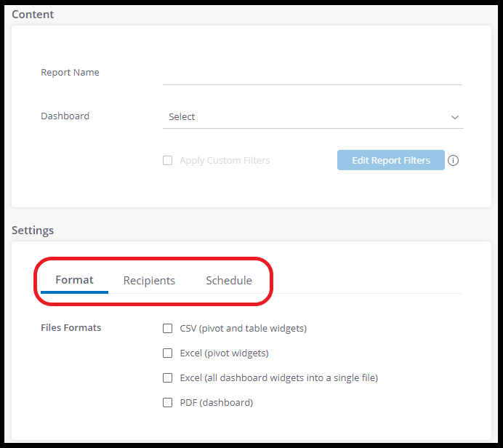Open the info icon beside Edit Report Filters
The image size is (503, 448).
coord(453,160)
